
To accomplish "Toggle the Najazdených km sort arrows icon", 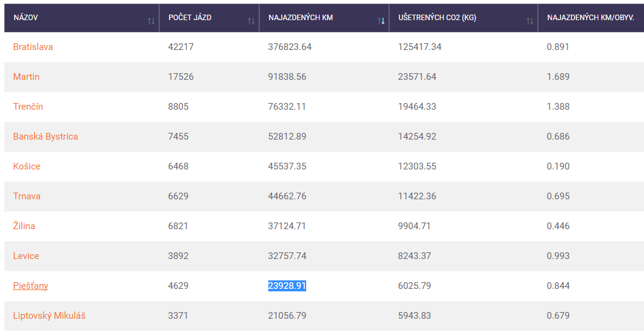I will [381, 21].
